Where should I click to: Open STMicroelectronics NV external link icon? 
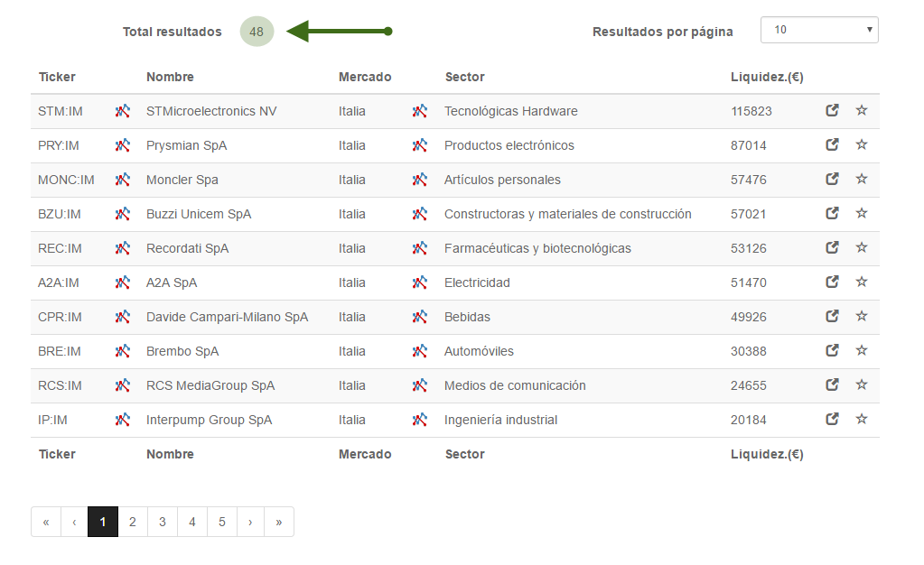pos(832,110)
